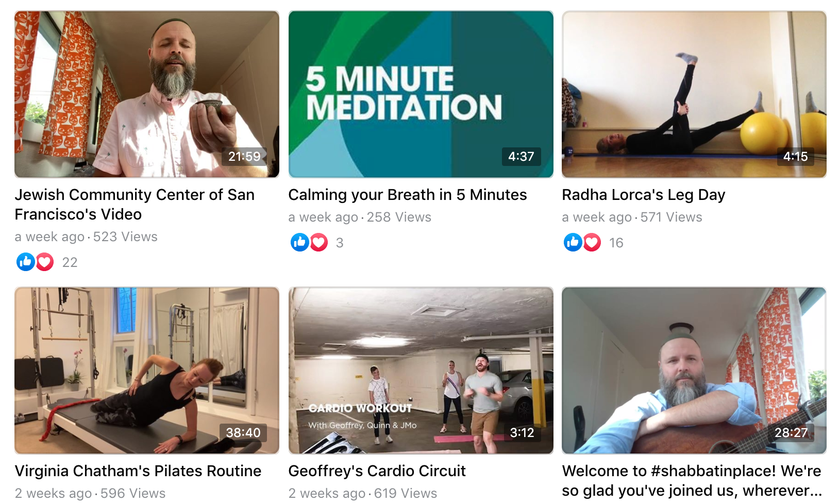Click like icon under Jewish Community Center video
This screenshot has height=504, width=839.
pyautogui.click(x=26, y=262)
